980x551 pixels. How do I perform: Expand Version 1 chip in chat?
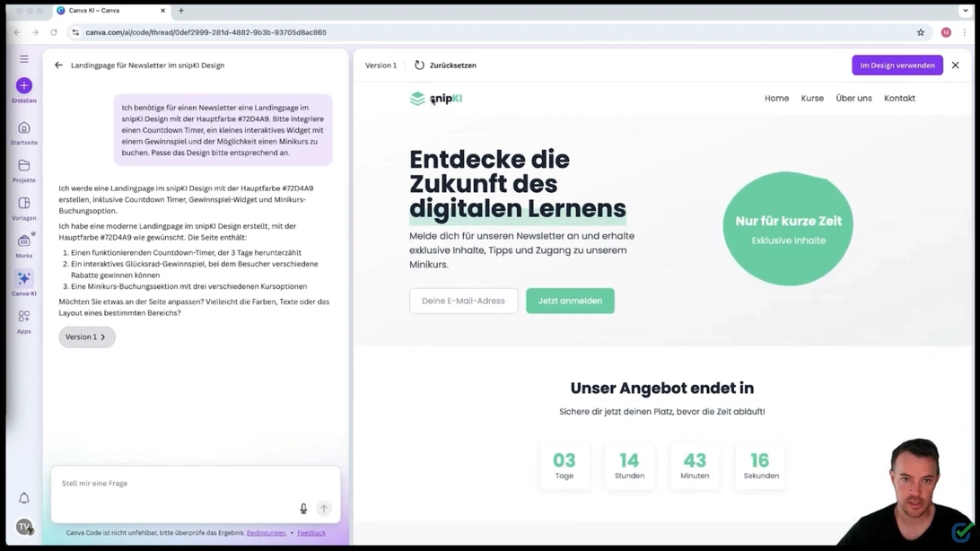pos(87,337)
